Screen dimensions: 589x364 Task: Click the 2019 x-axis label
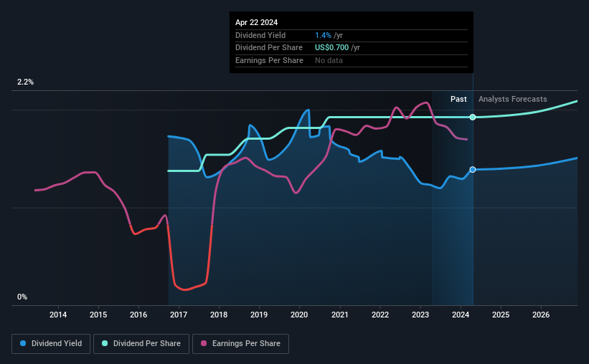[259, 315]
